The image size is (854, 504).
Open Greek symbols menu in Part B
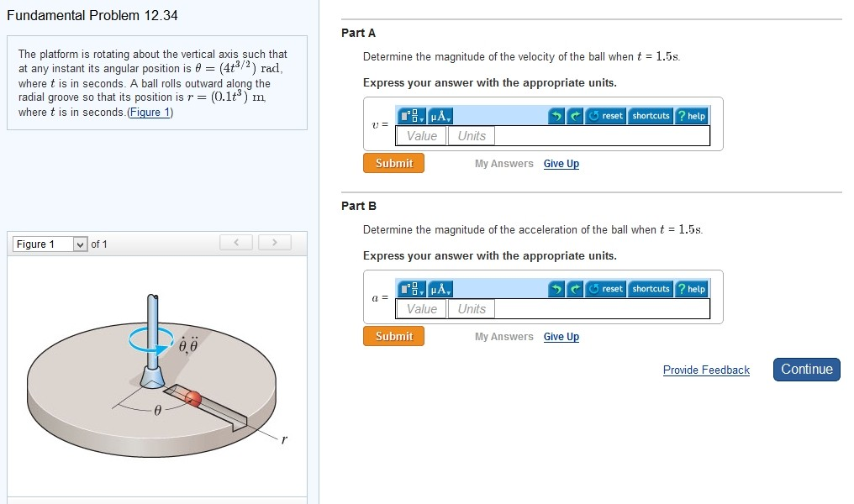tap(440, 289)
